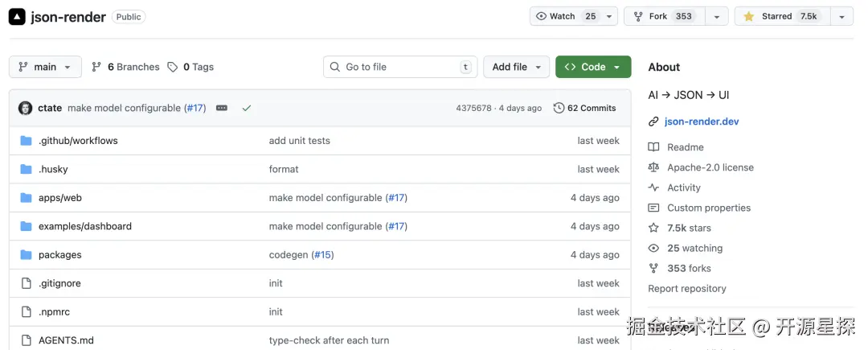868x350 pixels.
Task: Open the 62 Commits history
Action: point(584,108)
